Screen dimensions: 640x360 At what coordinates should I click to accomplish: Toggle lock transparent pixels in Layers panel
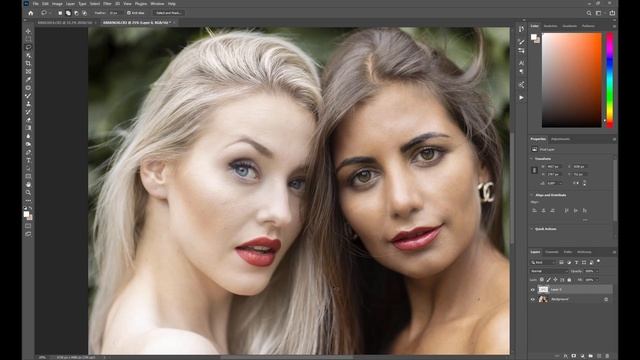(542, 280)
